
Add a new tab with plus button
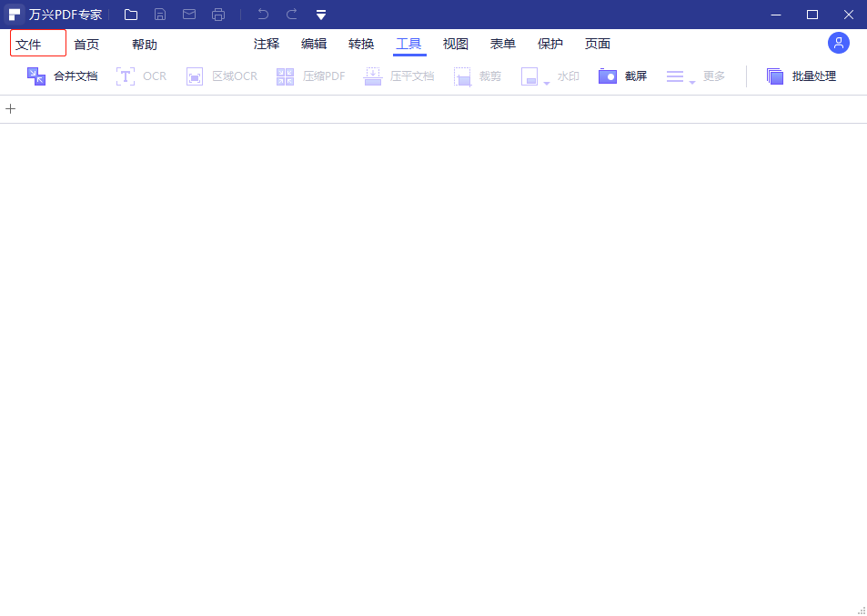click(11, 109)
